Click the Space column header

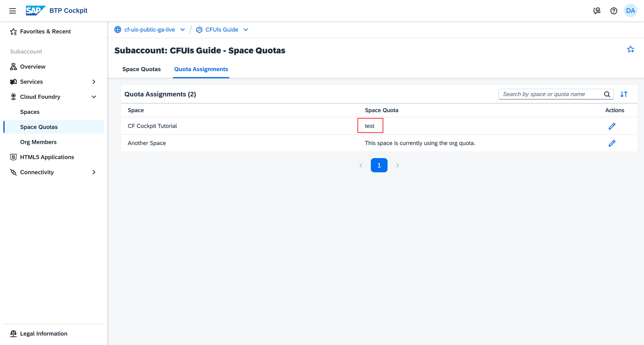[136, 110]
